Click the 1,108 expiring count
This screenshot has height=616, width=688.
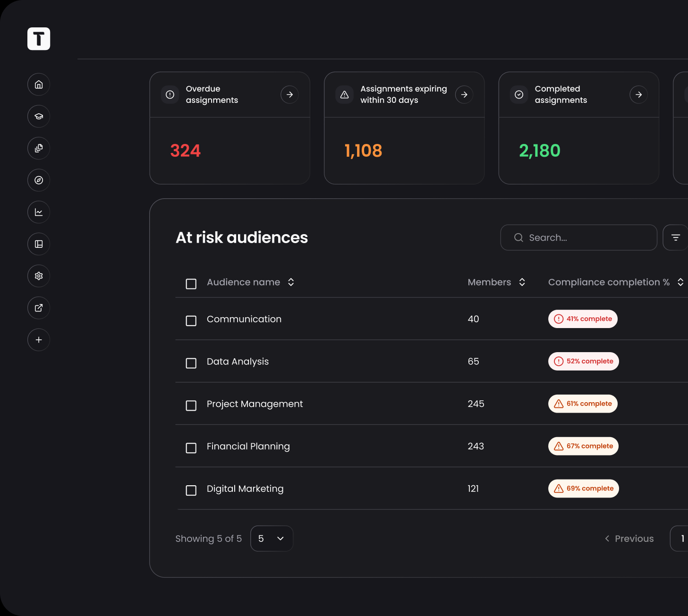coord(363,151)
